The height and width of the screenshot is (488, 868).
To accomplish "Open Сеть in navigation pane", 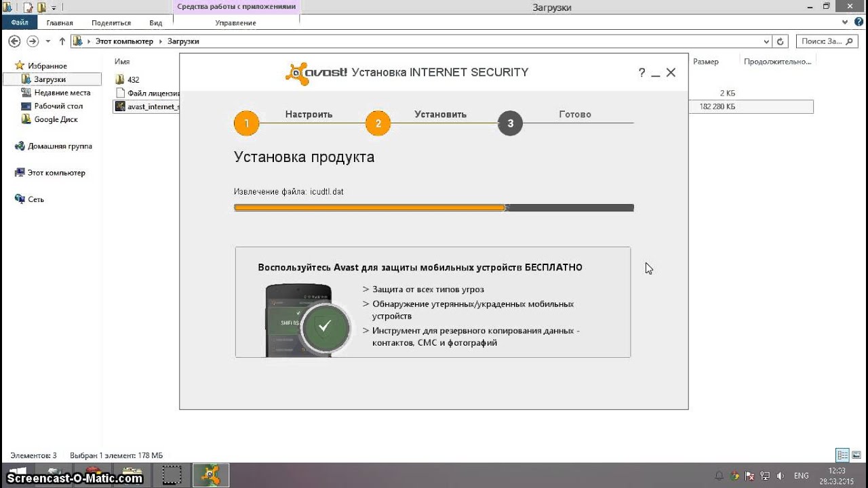I will pos(30,199).
